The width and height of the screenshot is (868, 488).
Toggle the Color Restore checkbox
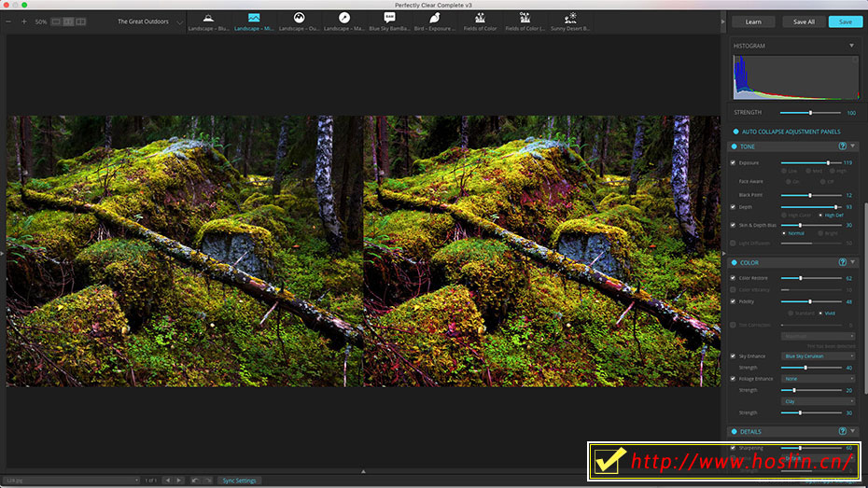[733, 278]
